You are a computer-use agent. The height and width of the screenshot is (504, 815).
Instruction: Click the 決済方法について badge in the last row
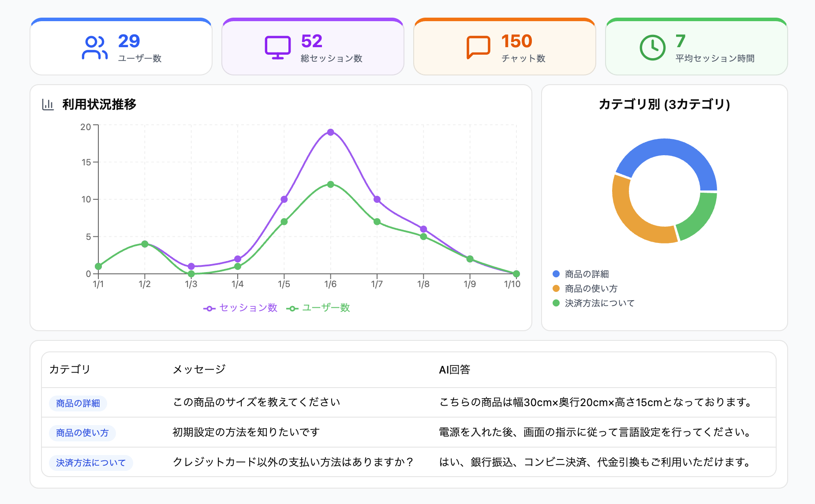click(90, 463)
